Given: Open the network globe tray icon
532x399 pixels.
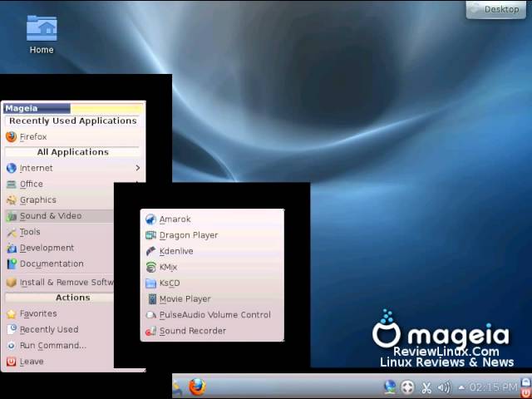Looking at the screenshot, I should click(x=390, y=387).
